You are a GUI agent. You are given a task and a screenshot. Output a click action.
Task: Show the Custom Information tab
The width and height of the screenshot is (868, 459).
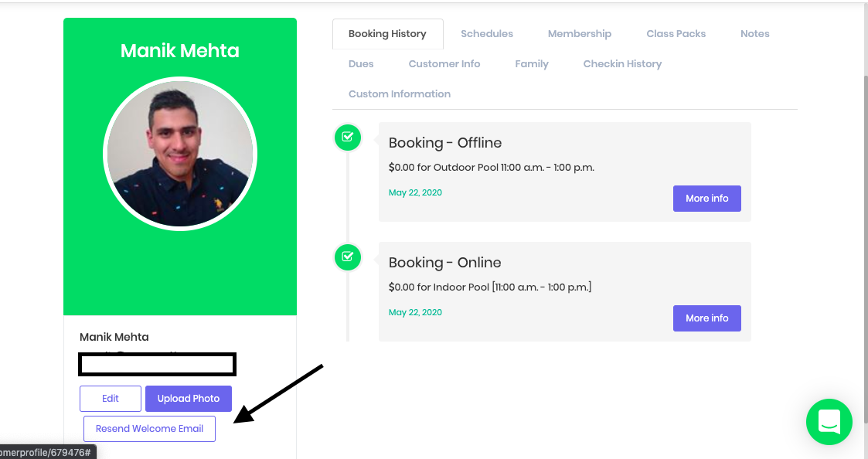(400, 94)
